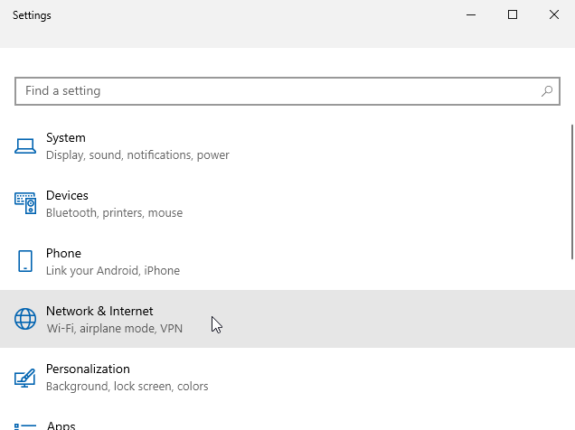Screen dimensions: 575x430
Task: Click the vertical scrollbar thumb
Action: coord(572,192)
